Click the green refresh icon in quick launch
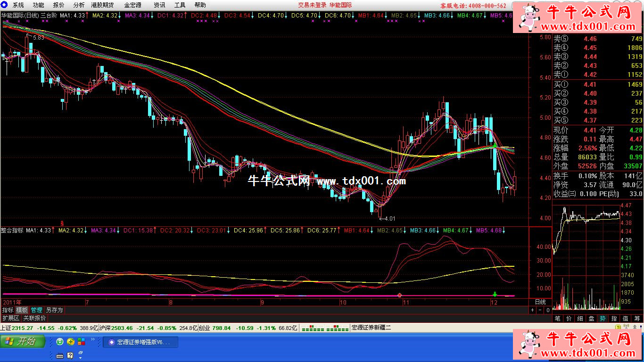This screenshot has width=644, height=362. [x=60, y=342]
